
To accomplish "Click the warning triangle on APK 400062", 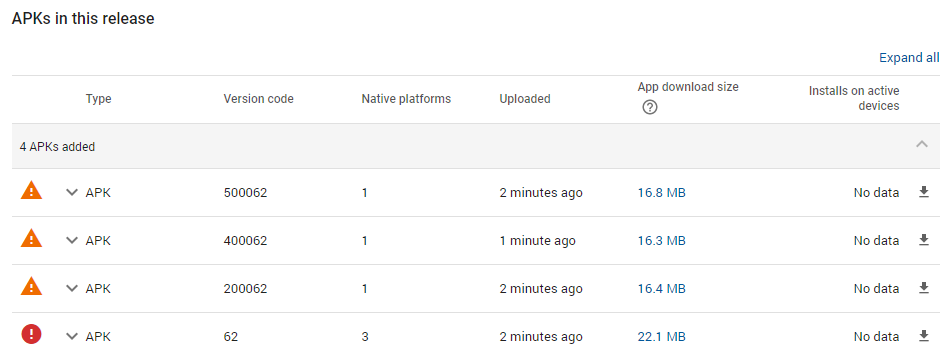I will click(31, 238).
